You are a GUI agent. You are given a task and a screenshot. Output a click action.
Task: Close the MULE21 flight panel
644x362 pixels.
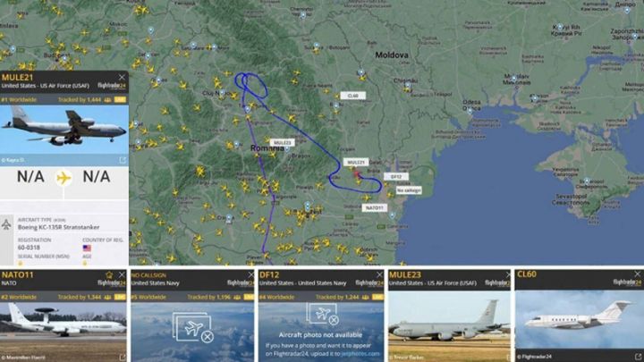[x=122, y=77]
